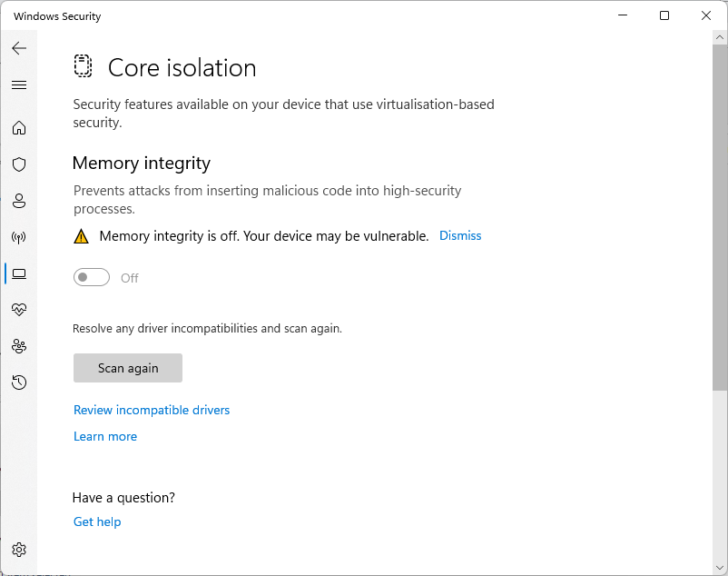Open Account protection person icon
Screen dimensions: 728x576
pyautogui.click(x=19, y=201)
